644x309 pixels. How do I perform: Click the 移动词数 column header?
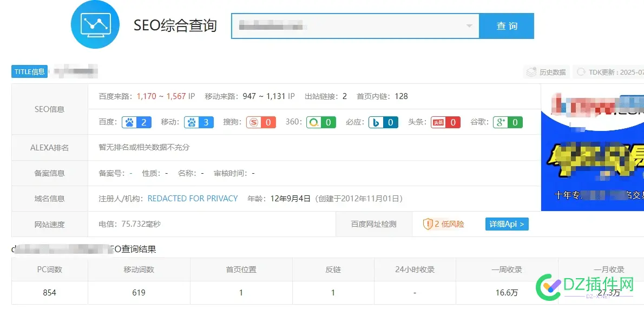click(139, 269)
